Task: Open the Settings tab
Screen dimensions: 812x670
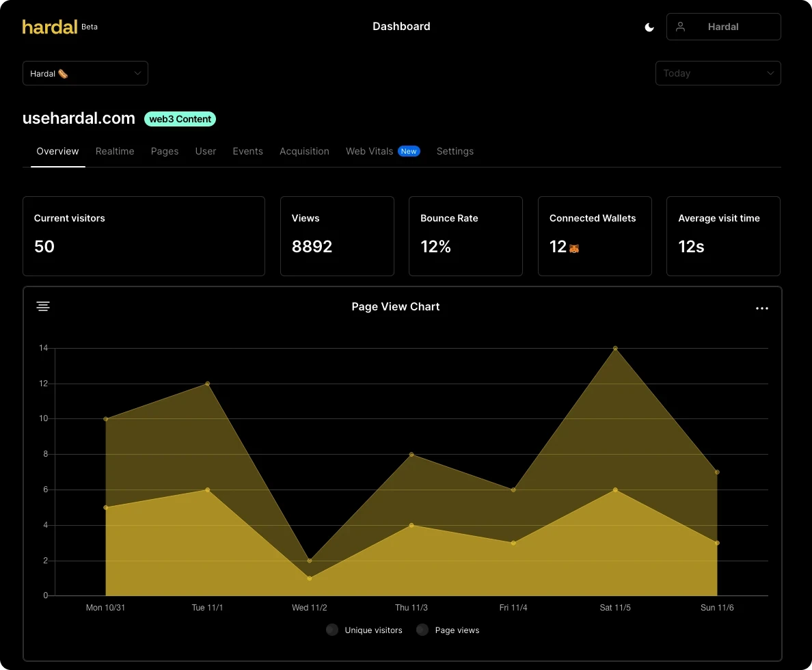Action: click(x=455, y=151)
